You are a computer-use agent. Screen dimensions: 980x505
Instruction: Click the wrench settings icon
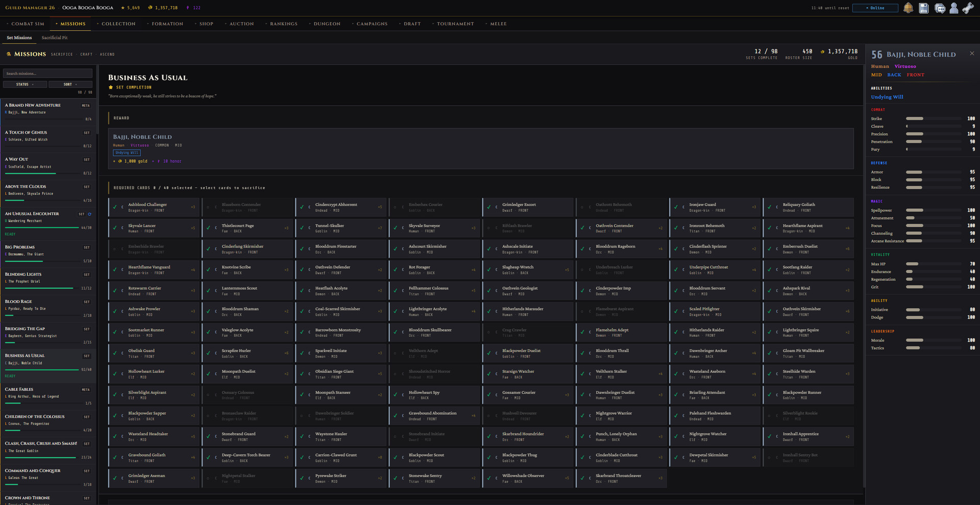(x=969, y=8)
